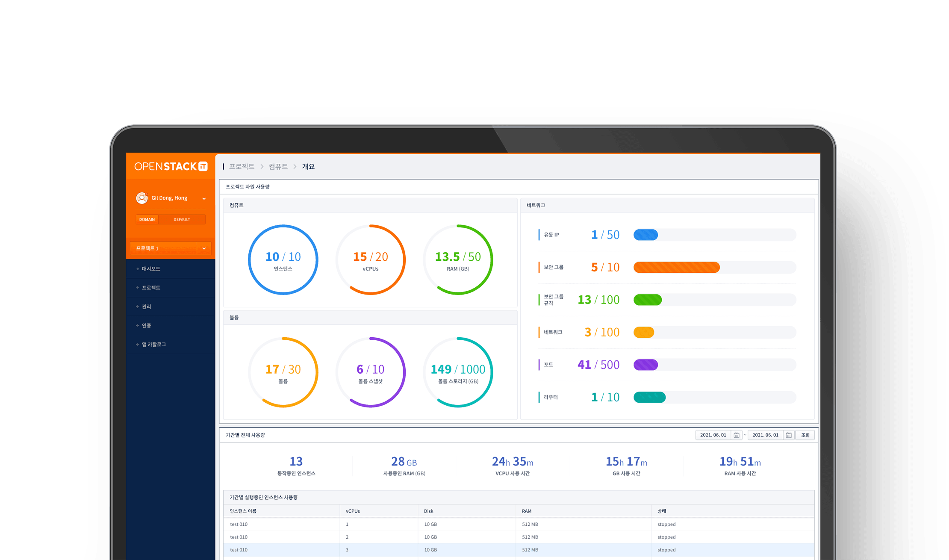Screen dimensions: 949x560
Task: Click the OpenStack iT logo
Action: coord(171,166)
